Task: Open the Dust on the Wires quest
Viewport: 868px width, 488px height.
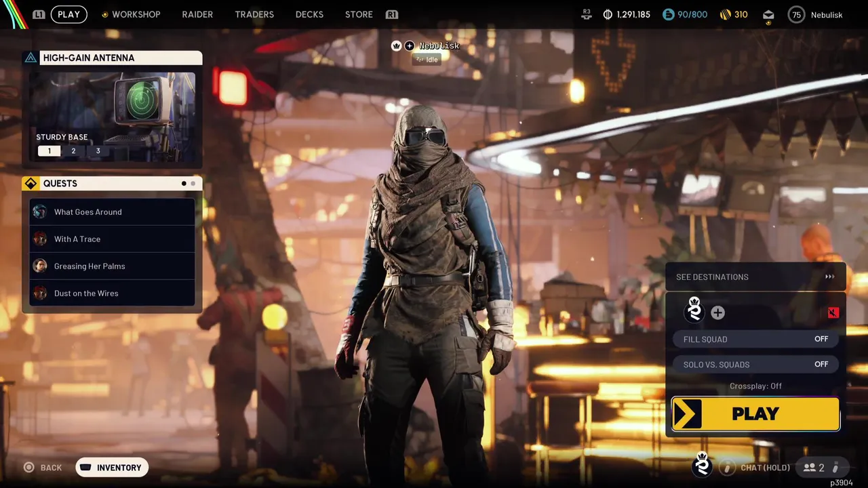Action: [112, 293]
